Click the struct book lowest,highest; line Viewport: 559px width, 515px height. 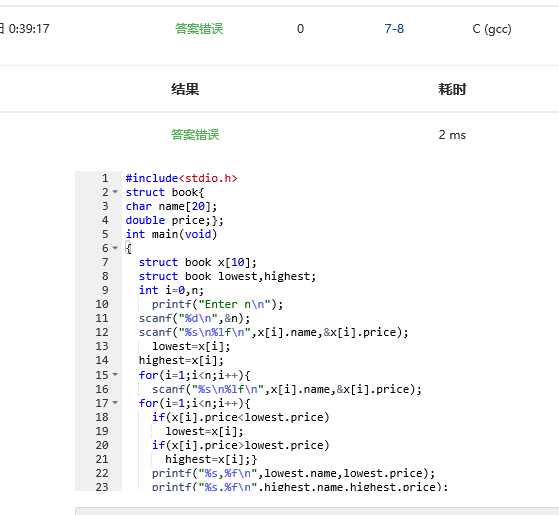[x=227, y=276]
